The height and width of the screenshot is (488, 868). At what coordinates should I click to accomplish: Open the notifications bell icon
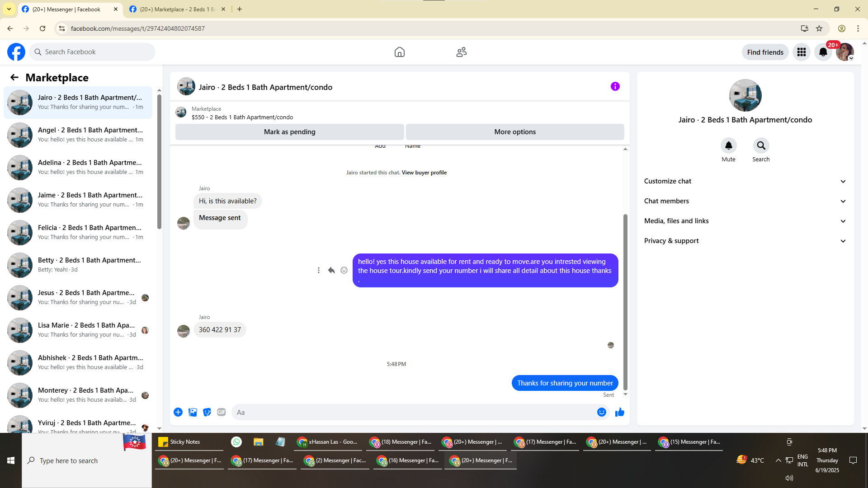[823, 52]
